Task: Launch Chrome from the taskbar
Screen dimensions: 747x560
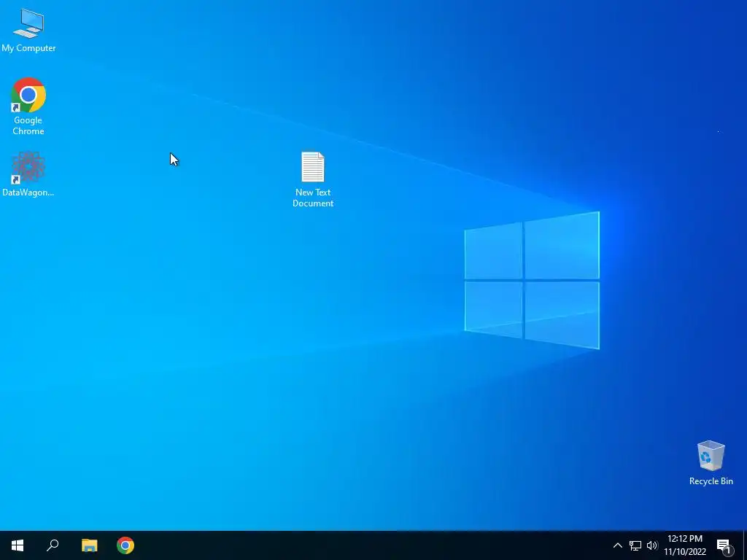Action: tap(125, 545)
